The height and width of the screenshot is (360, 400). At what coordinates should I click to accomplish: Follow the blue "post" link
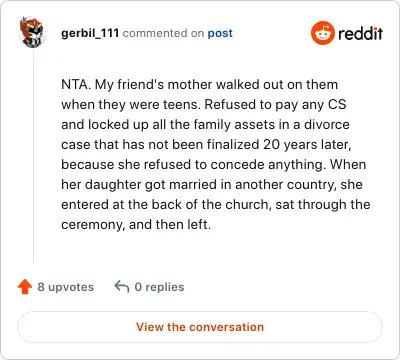pos(220,33)
